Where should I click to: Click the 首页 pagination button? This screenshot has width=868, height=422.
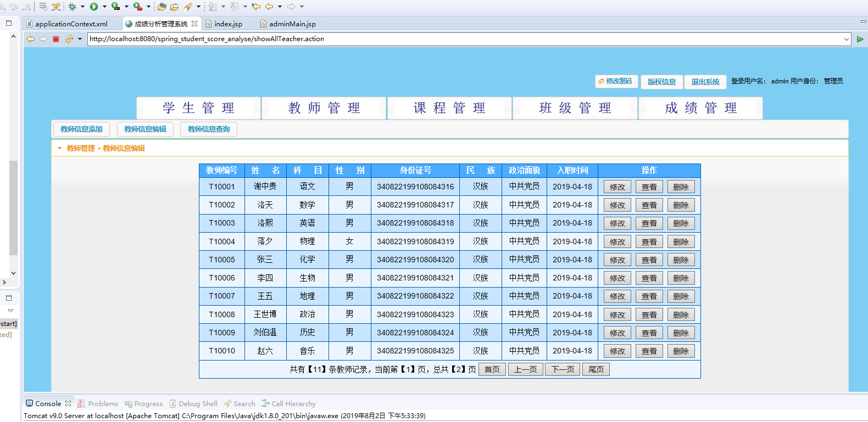(492, 369)
